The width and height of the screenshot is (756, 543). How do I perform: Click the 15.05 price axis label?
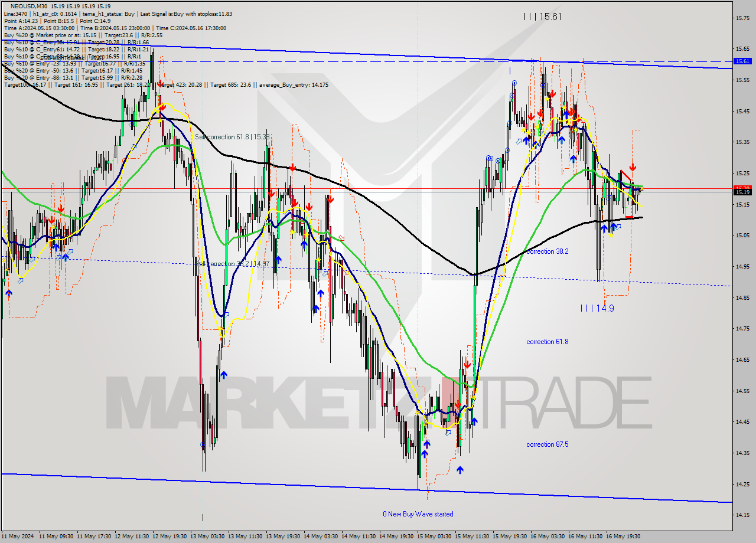coord(742,235)
